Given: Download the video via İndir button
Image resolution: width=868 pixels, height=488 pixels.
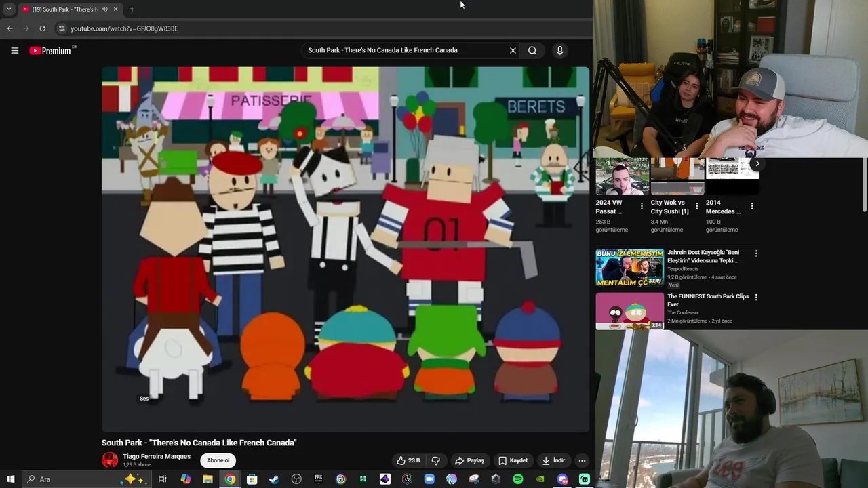Looking at the screenshot, I should pyautogui.click(x=553, y=460).
